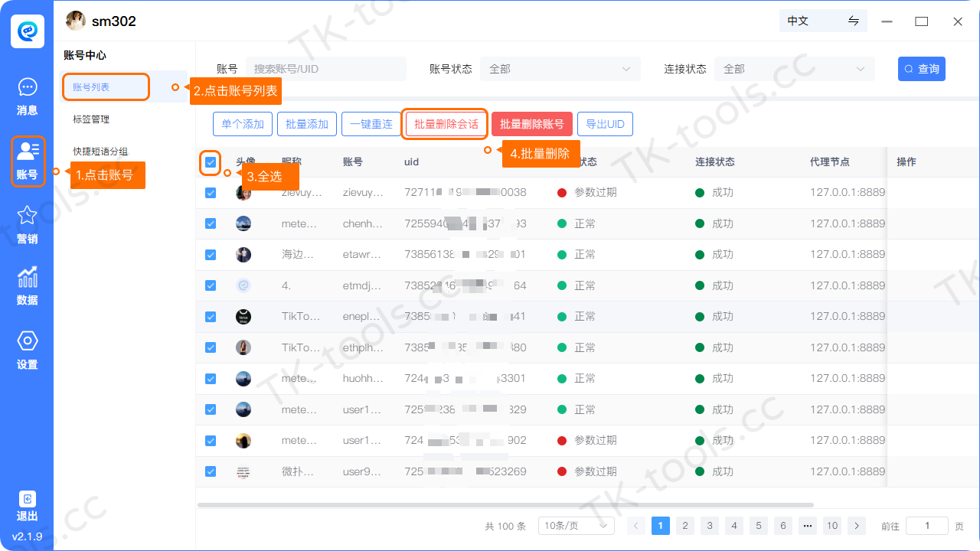Click the 一键重连 button
This screenshot has width=980, height=551.
(x=371, y=124)
